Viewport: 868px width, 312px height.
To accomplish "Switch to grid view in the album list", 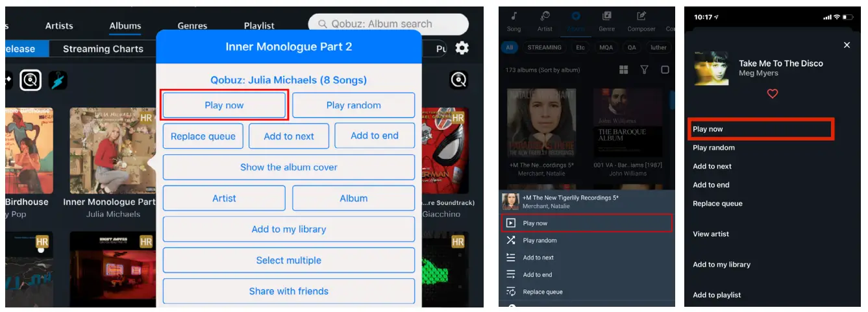I will tap(624, 69).
